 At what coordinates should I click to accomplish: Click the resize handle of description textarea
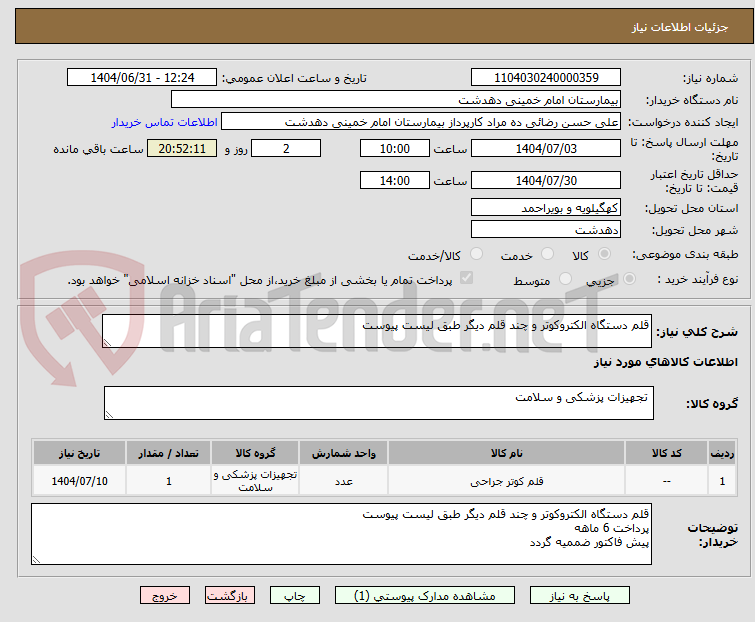coord(107,343)
